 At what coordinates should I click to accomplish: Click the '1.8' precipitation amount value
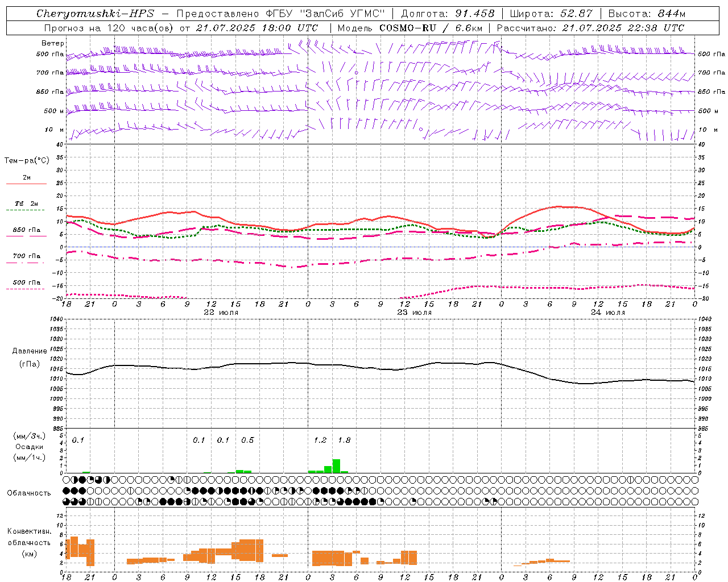point(344,440)
